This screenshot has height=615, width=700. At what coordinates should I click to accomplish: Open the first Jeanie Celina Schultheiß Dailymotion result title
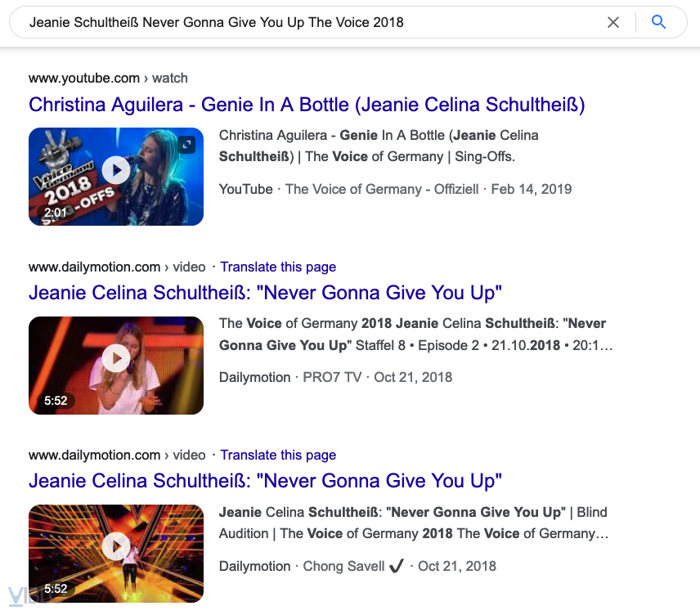[265, 293]
